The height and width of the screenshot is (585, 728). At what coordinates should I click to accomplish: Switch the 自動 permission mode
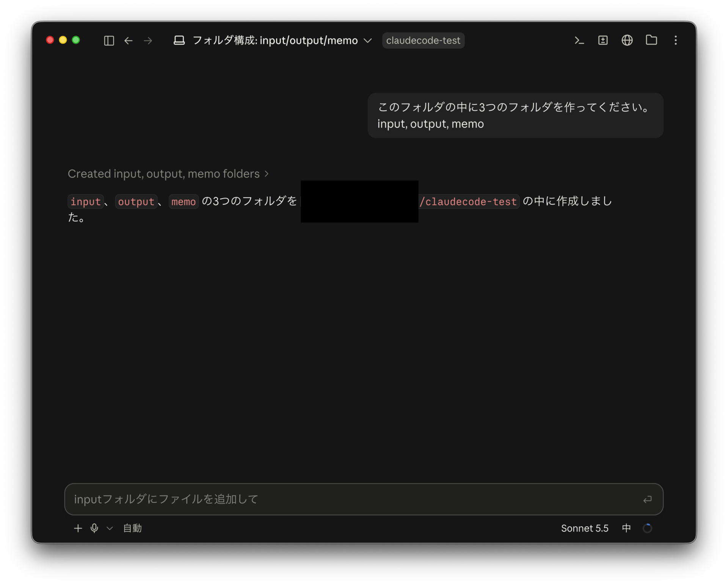pyautogui.click(x=132, y=528)
